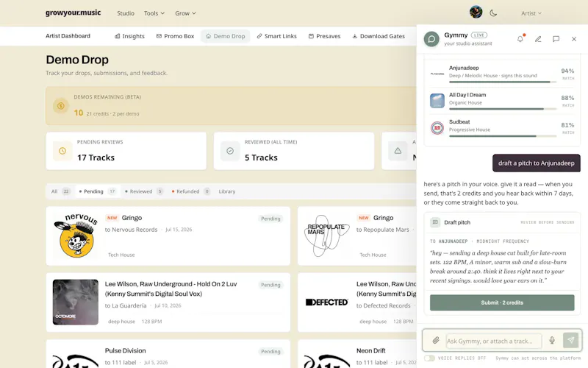
Task: Click Pending badge on Nervous Records Gringo
Action: coord(270,219)
